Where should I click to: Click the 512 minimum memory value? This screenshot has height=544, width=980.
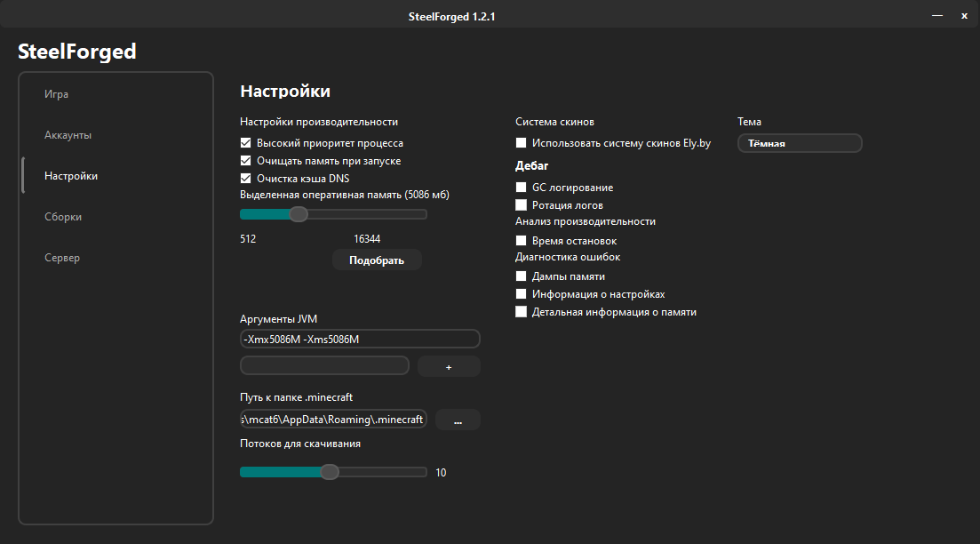tap(248, 239)
